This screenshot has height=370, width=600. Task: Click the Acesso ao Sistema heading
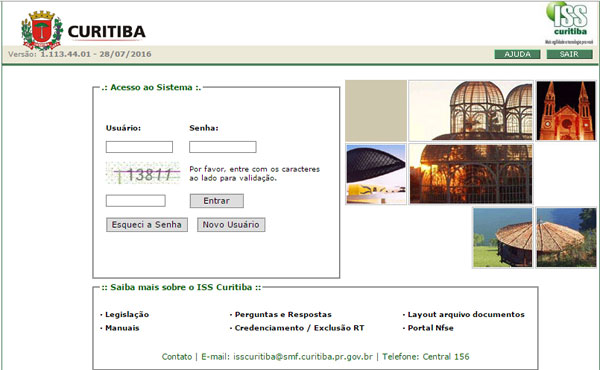(152, 87)
